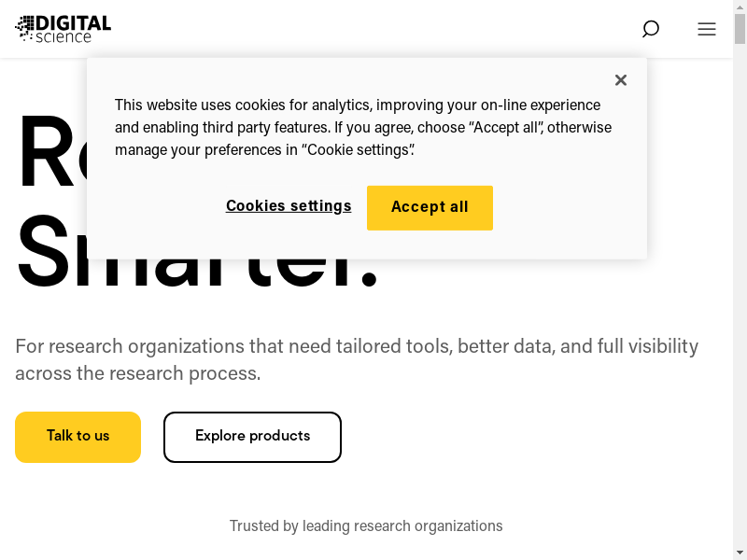Click the vertical scrollbar thumb
The height and width of the screenshot is (560, 747).
point(740,30)
